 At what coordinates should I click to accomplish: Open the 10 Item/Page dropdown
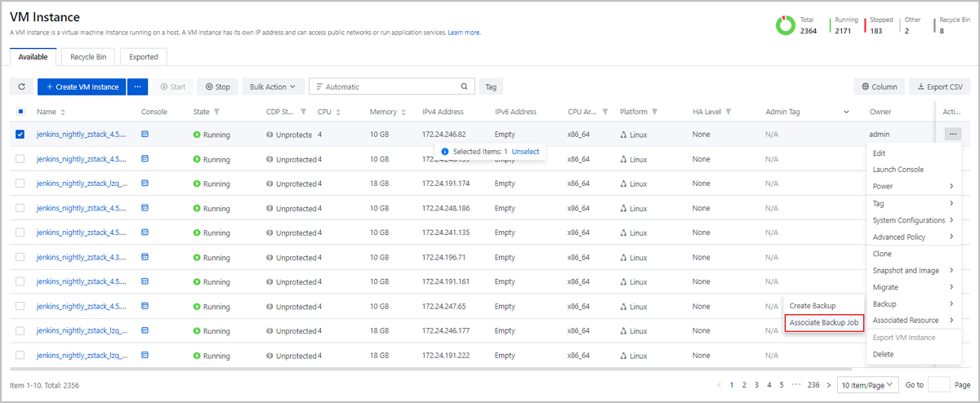click(866, 384)
